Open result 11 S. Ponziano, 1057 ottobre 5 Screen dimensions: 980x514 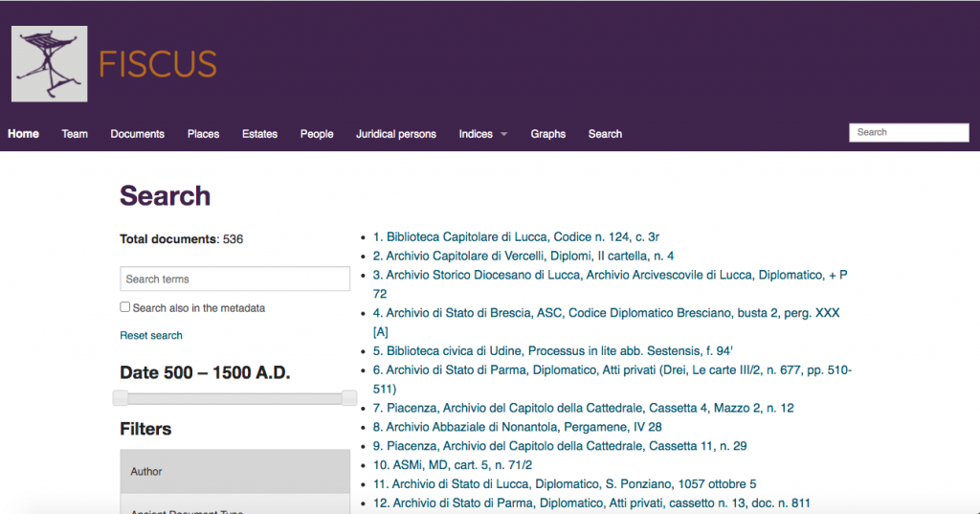coord(565,484)
